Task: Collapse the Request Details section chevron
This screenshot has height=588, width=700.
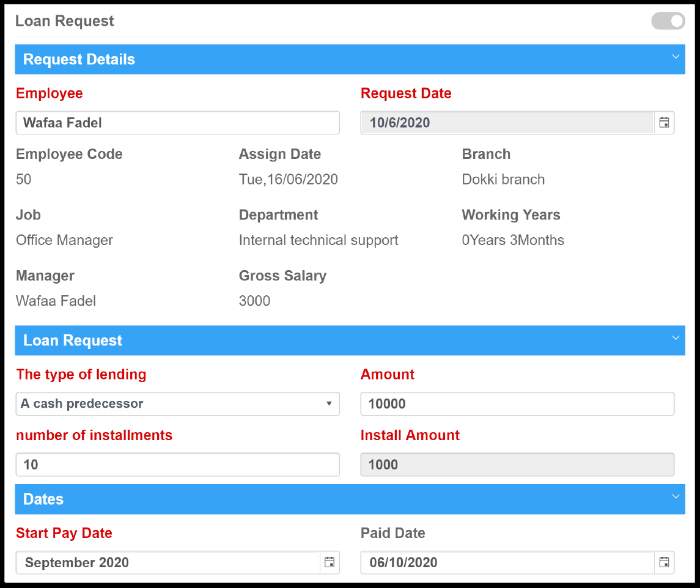Action: click(676, 57)
